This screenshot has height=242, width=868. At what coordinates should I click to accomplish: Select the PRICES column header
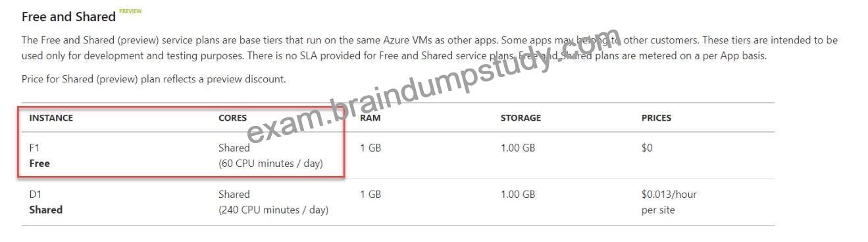pos(656,118)
